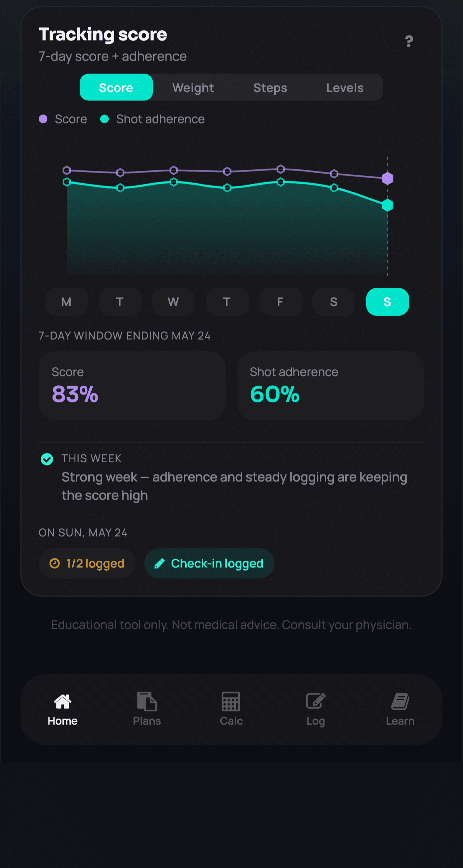The image size is (463, 868).
Task: Toggle the Score legend series
Action: click(63, 119)
